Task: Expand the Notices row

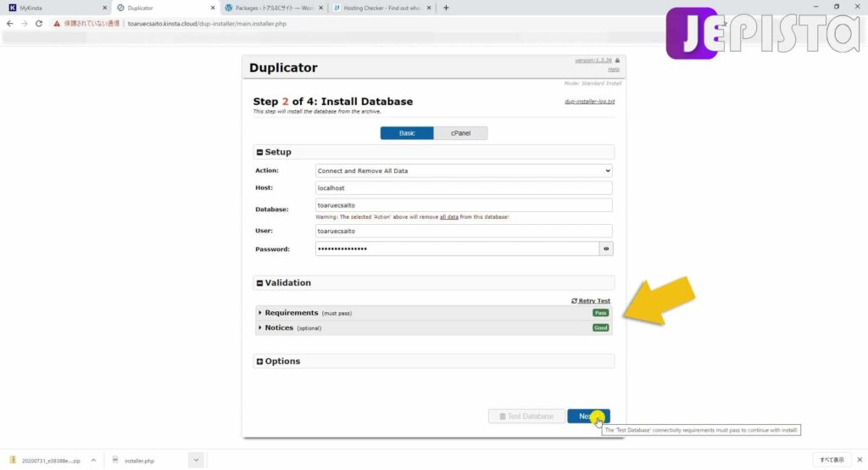Action: pyautogui.click(x=433, y=328)
